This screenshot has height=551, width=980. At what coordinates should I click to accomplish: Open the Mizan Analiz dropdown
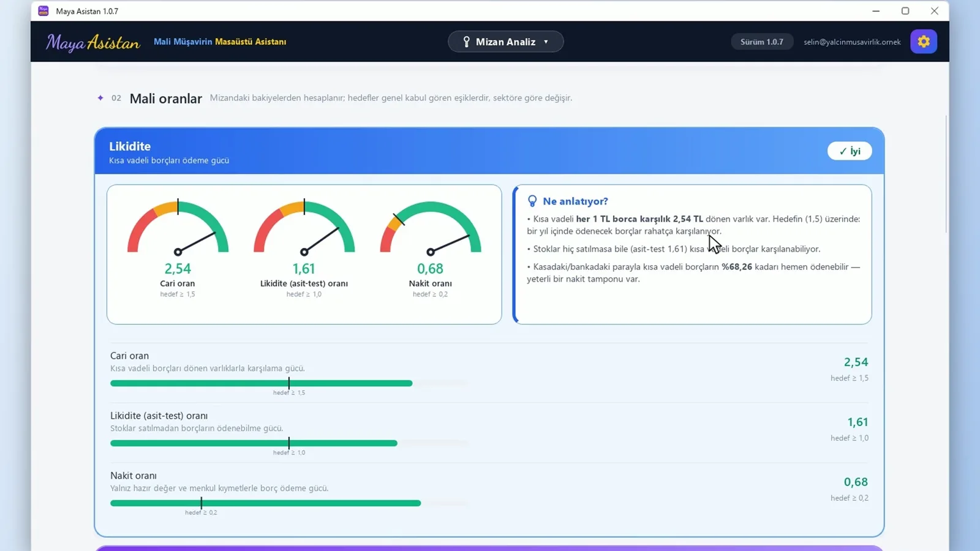point(505,42)
